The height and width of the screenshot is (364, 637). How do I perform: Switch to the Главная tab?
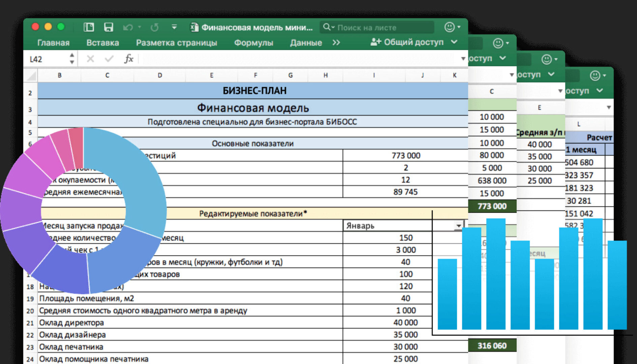click(53, 43)
